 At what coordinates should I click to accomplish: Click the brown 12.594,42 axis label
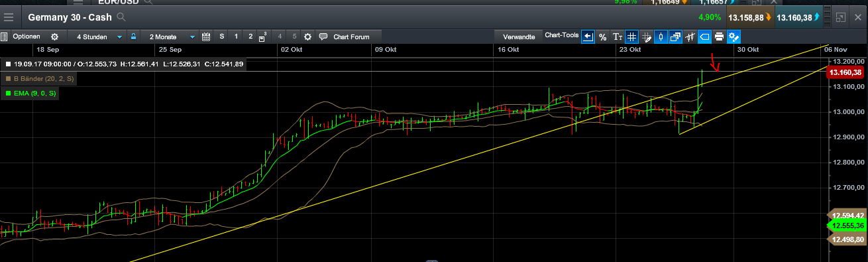(x=847, y=216)
